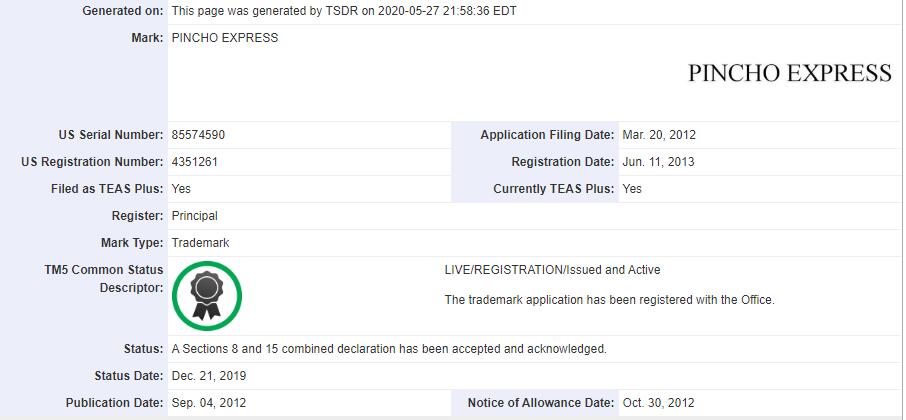Click the Register value Principal
Viewport: 906px width, 420px height.
[x=194, y=216]
